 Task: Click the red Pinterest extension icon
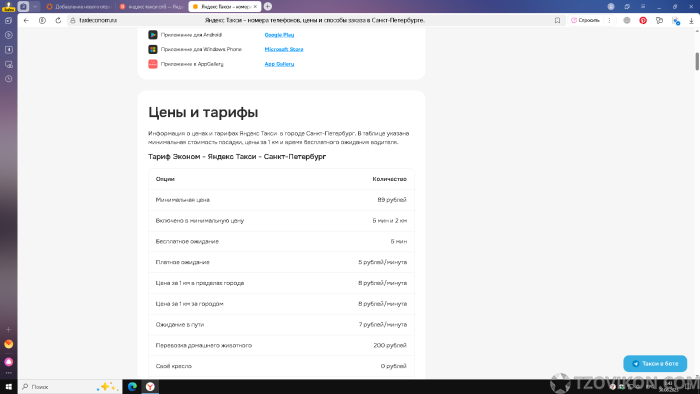tap(643, 21)
